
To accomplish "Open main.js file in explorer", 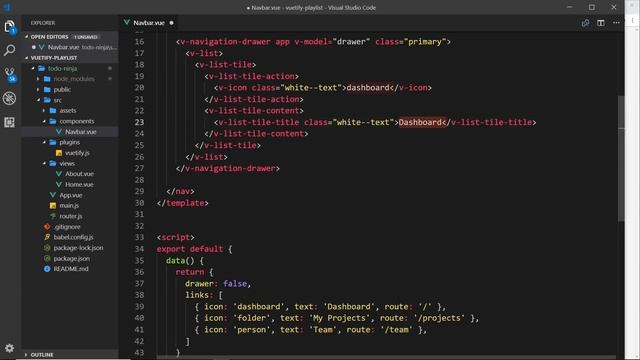I will (x=69, y=206).
